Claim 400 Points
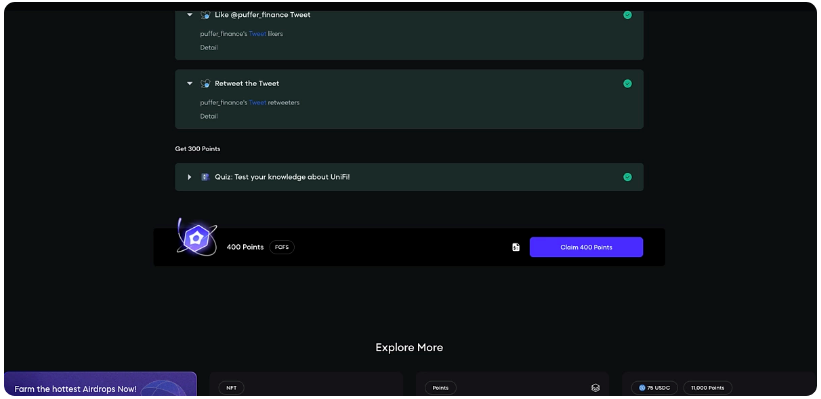This screenshot has height=399, width=821. pyautogui.click(x=586, y=247)
